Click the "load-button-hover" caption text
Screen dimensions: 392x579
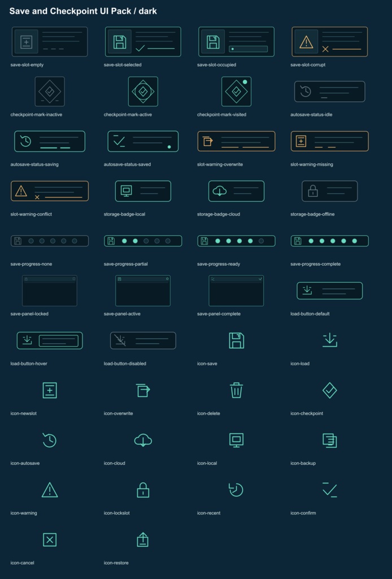[29, 364]
